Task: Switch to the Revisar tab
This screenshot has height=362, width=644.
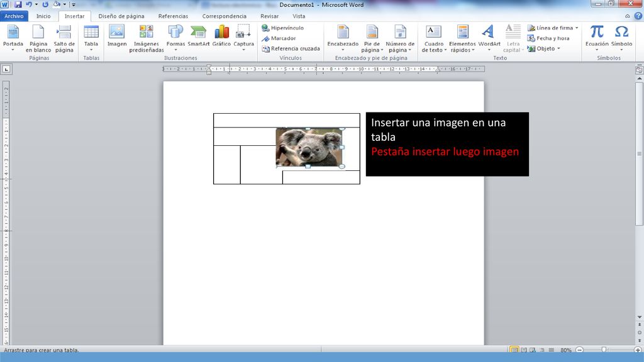Action: pyautogui.click(x=269, y=16)
